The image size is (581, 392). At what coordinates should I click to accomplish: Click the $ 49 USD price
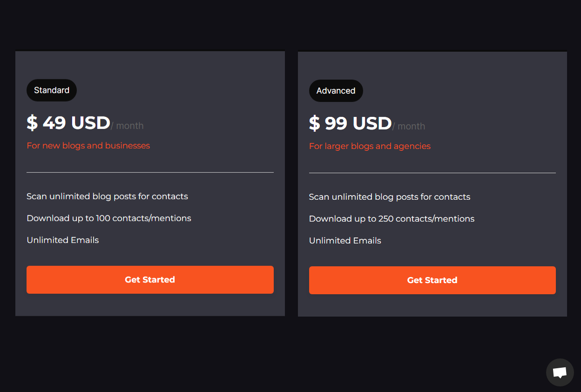(68, 123)
